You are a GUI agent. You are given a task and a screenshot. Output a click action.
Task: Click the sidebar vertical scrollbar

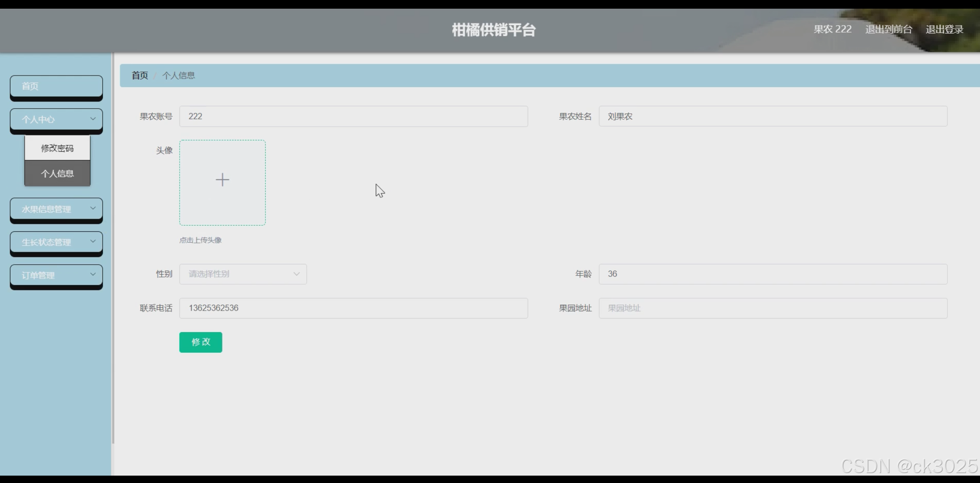tap(113, 247)
